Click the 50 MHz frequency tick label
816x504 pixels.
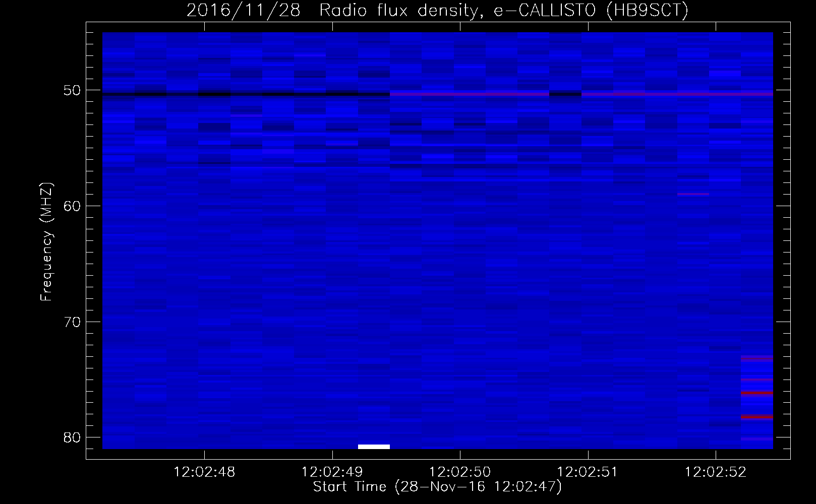tap(72, 90)
